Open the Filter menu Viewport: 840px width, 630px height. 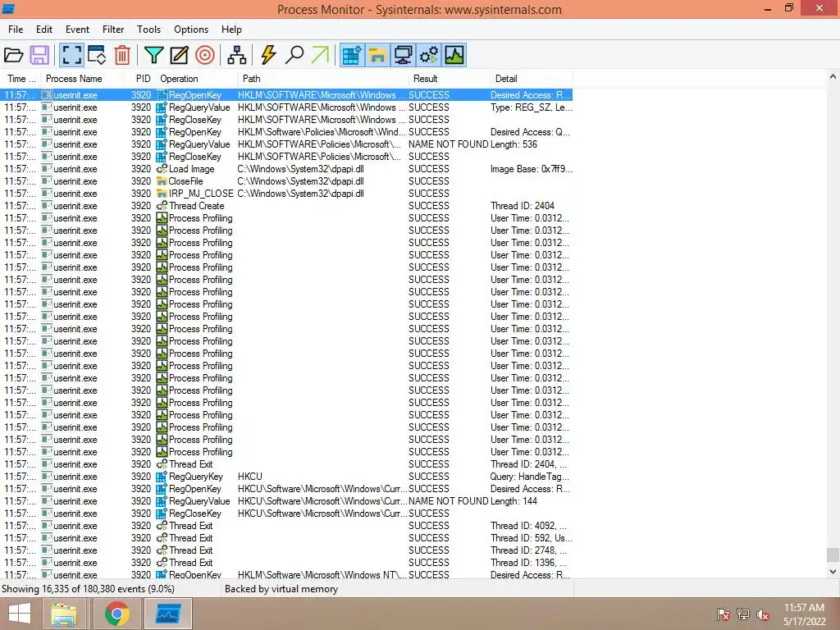point(113,30)
